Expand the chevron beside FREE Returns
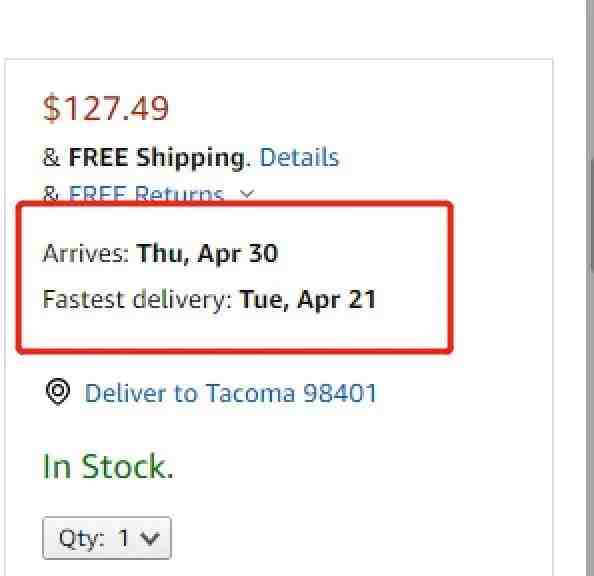This screenshot has height=576, width=594. coord(247,194)
